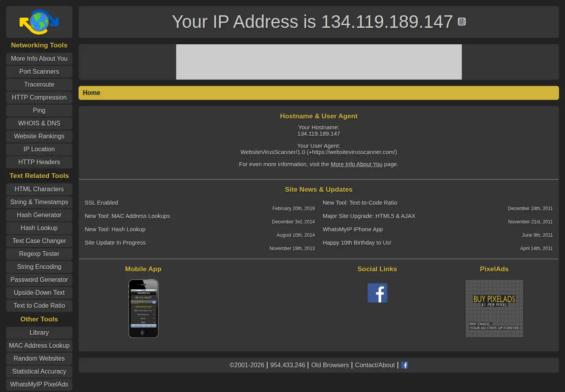This screenshot has height=392, width=565.
Task: Open Text Case Changer
Action: (x=39, y=241)
